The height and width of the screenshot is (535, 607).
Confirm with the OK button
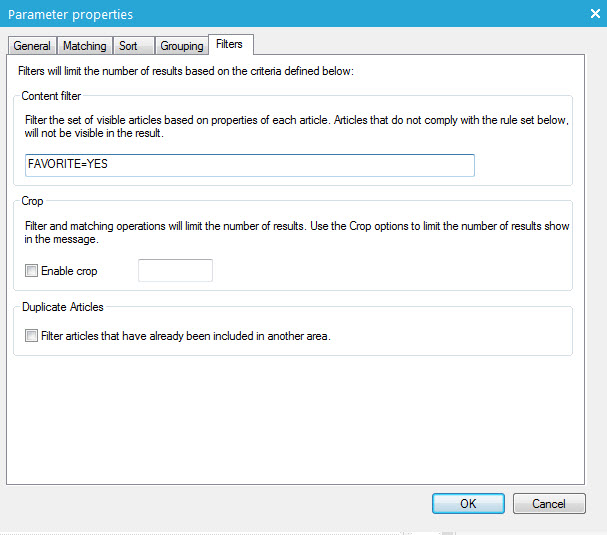click(x=468, y=503)
